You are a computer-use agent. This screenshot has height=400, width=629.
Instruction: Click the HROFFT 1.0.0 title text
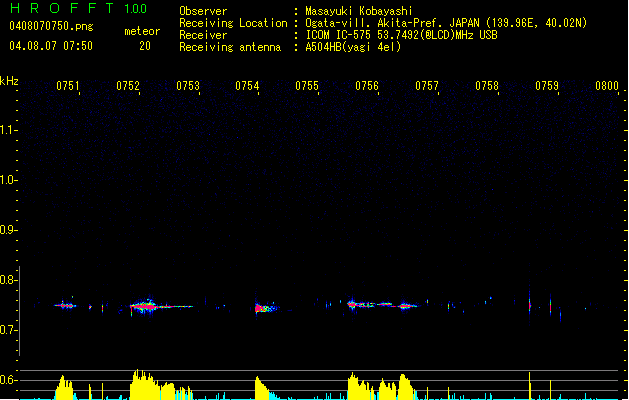[x=79, y=8]
